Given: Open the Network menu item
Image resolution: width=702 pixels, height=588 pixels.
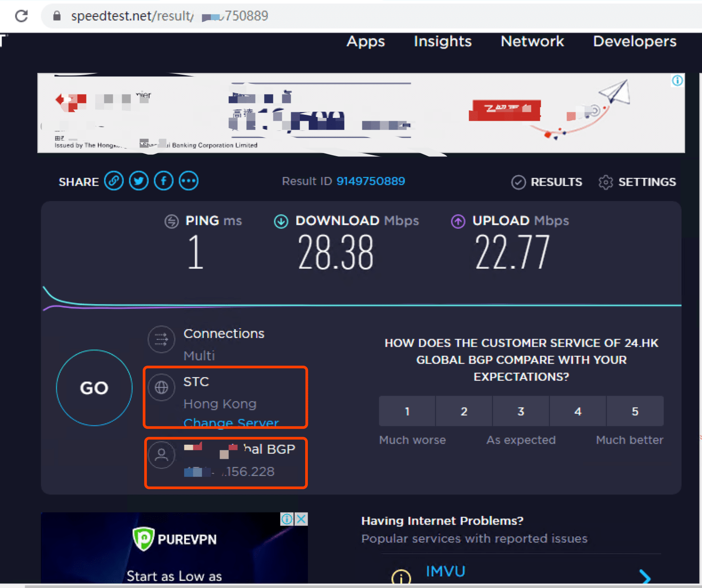Looking at the screenshot, I should coord(533,41).
